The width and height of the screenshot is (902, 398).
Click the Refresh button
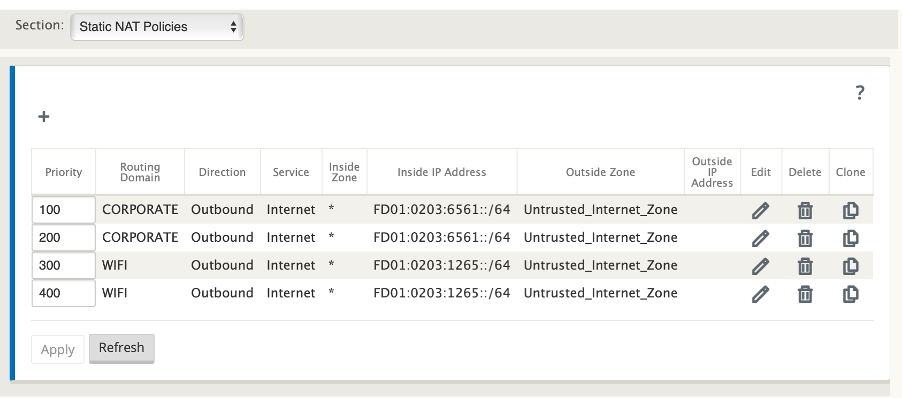[121, 348]
